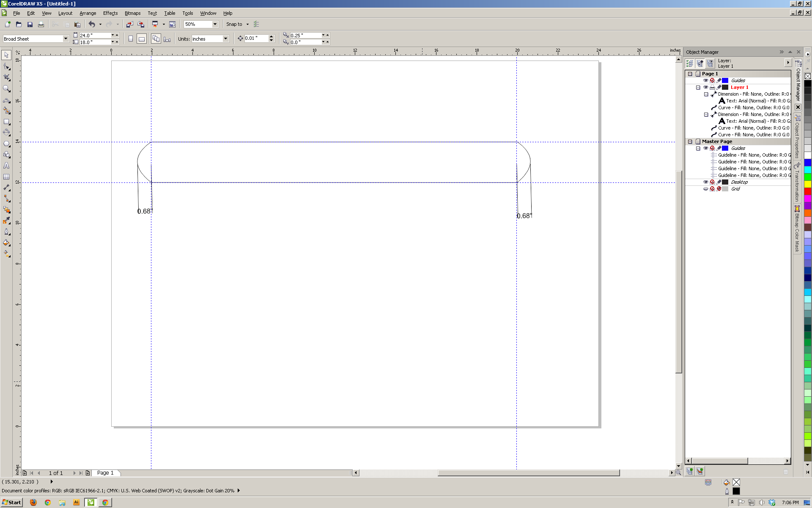Open Firefox from the taskbar
The image size is (812, 508).
pos(33,502)
